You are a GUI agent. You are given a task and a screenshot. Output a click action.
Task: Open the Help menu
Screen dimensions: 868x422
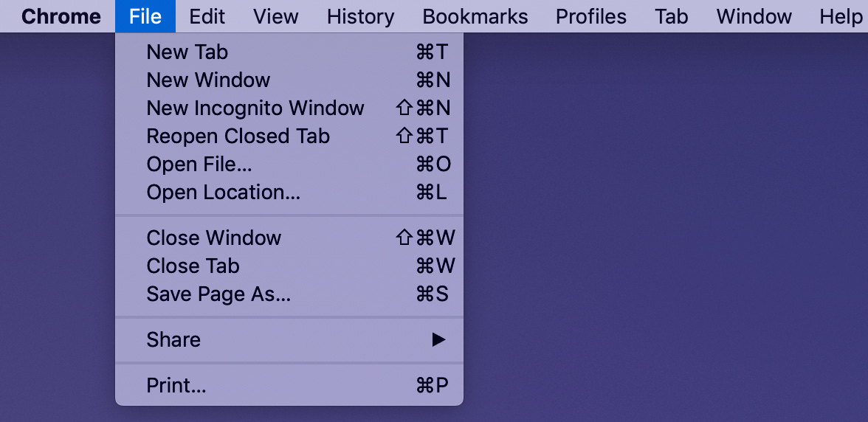point(840,16)
